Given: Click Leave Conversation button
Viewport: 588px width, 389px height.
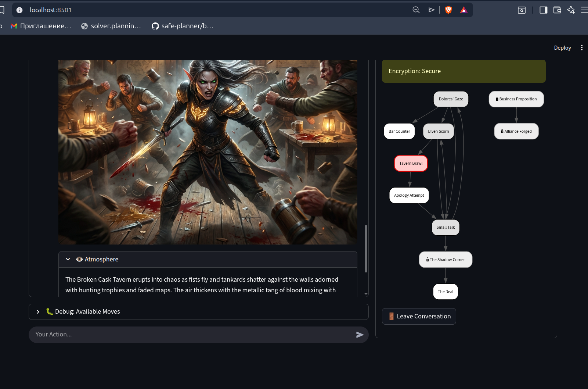Looking at the screenshot, I should tap(419, 317).
